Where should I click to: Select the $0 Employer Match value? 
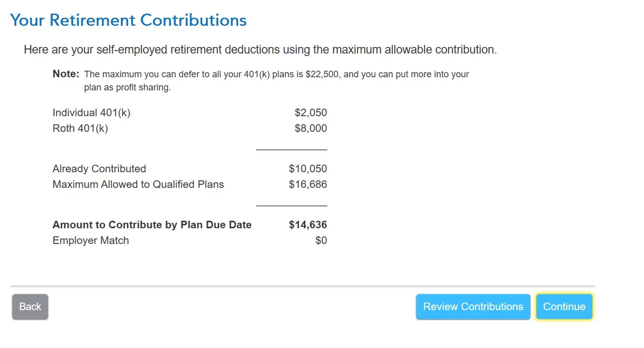(x=321, y=240)
